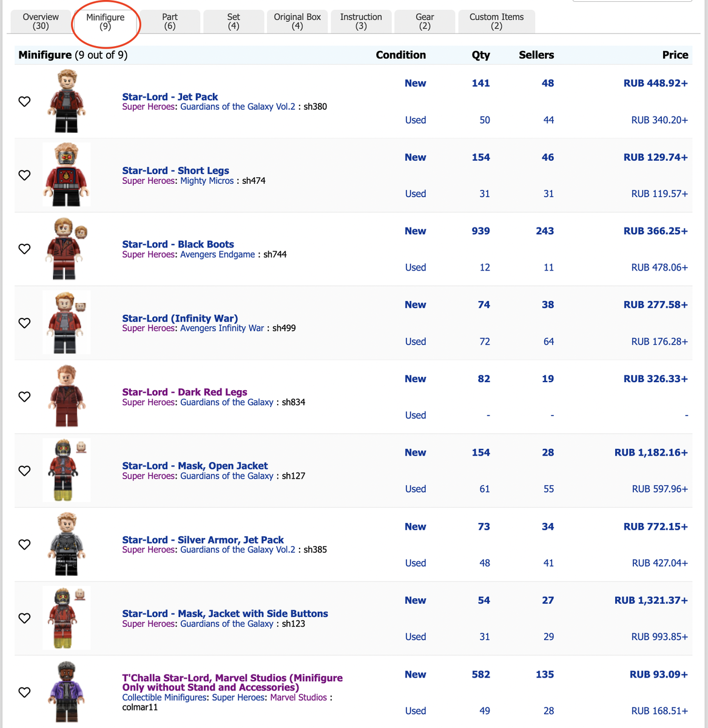Open the Gear (2) tab

425,21
